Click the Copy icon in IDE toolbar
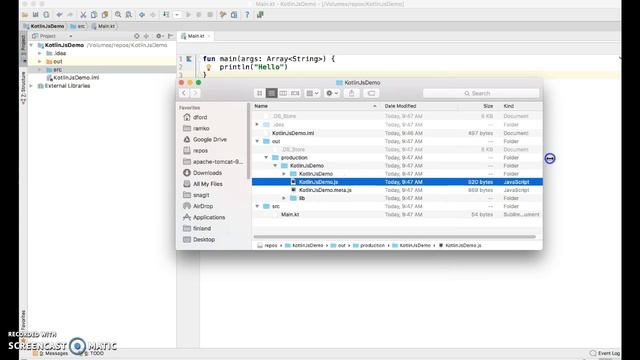The width and height of the screenshot is (640, 360). click(94, 15)
